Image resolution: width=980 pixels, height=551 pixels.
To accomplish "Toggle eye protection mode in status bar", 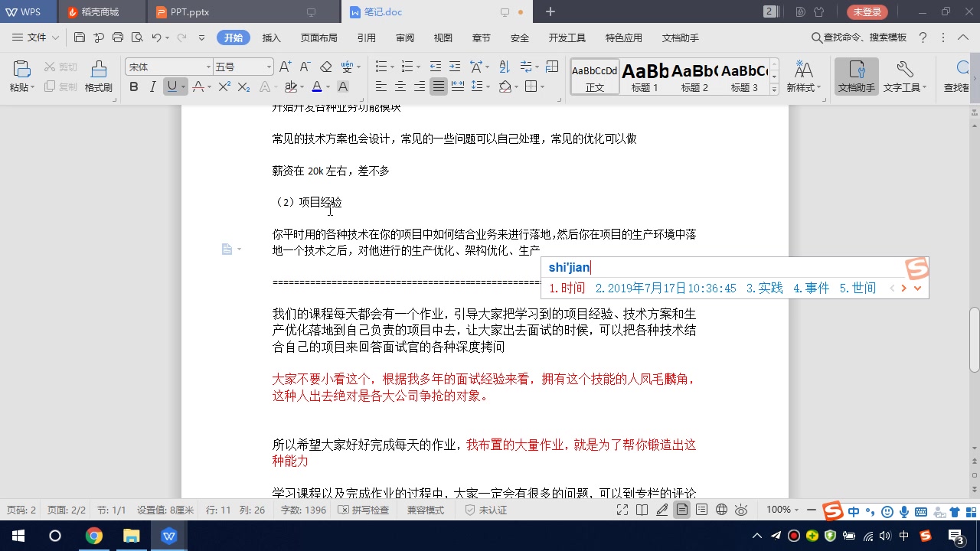I will pyautogui.click(x=741, y=510).
